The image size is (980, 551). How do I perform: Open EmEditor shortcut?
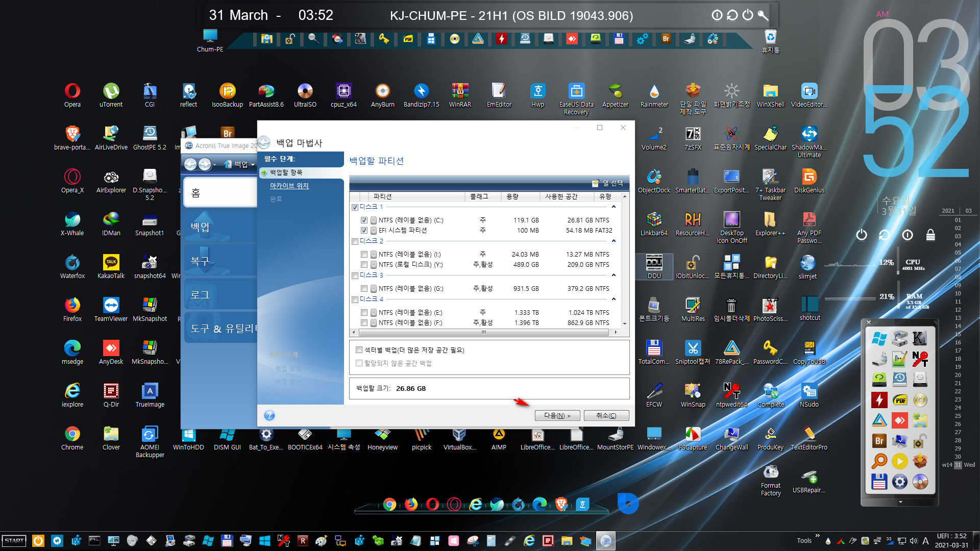tap(499, 95)
